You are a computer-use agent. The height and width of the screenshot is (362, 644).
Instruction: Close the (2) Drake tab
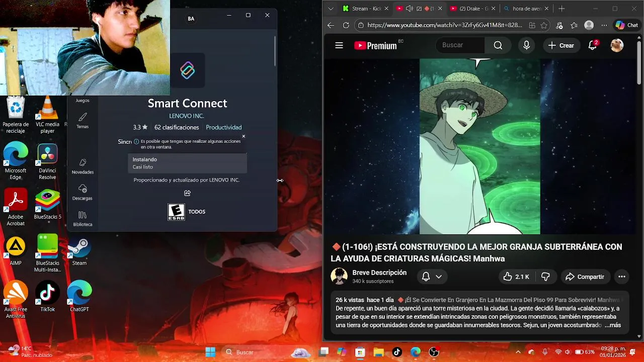coord(493,9)
